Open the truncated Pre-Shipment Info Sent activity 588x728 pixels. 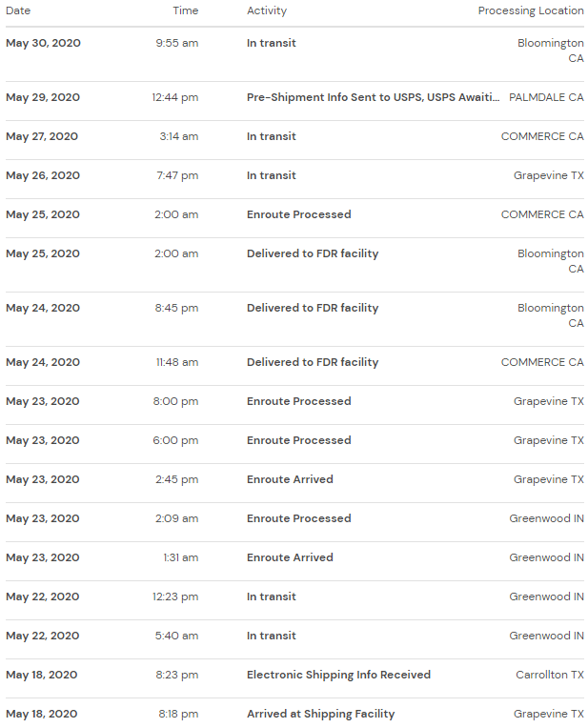tap(372, 97)
